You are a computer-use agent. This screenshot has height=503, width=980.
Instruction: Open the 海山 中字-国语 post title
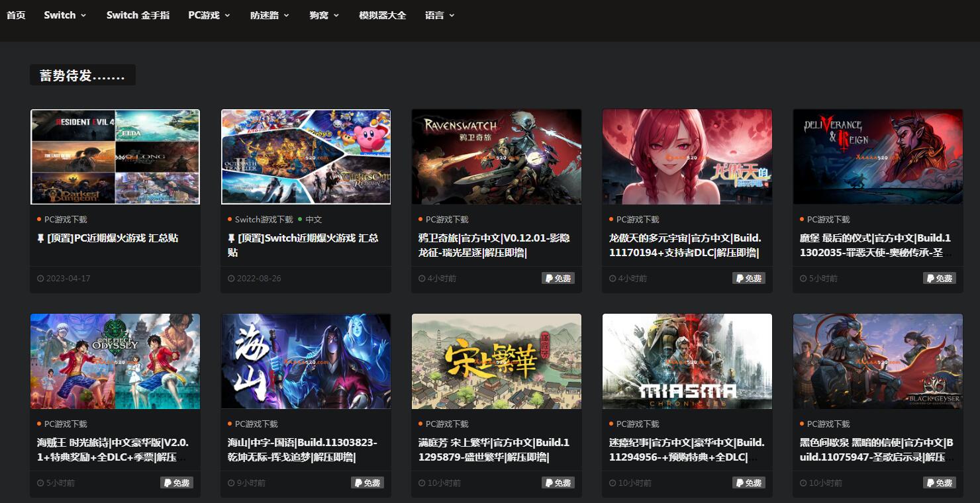click(303, 450)
